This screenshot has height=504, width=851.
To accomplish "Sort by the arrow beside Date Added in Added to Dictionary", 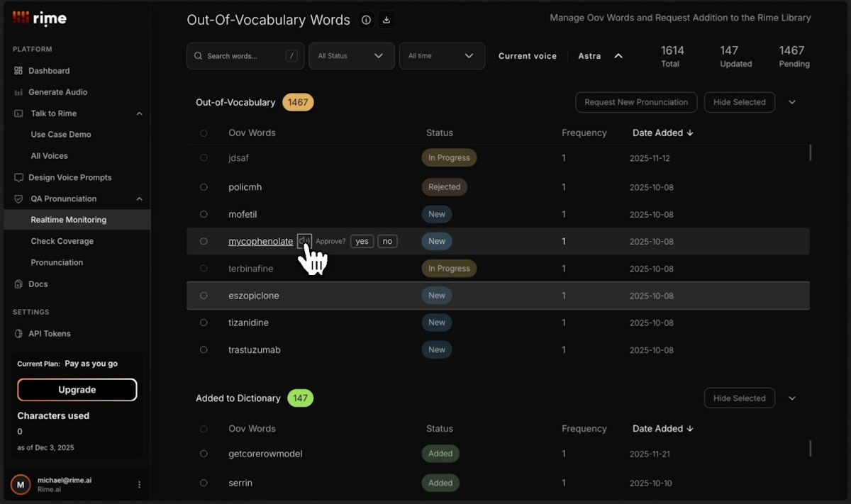I will point(690,429).
